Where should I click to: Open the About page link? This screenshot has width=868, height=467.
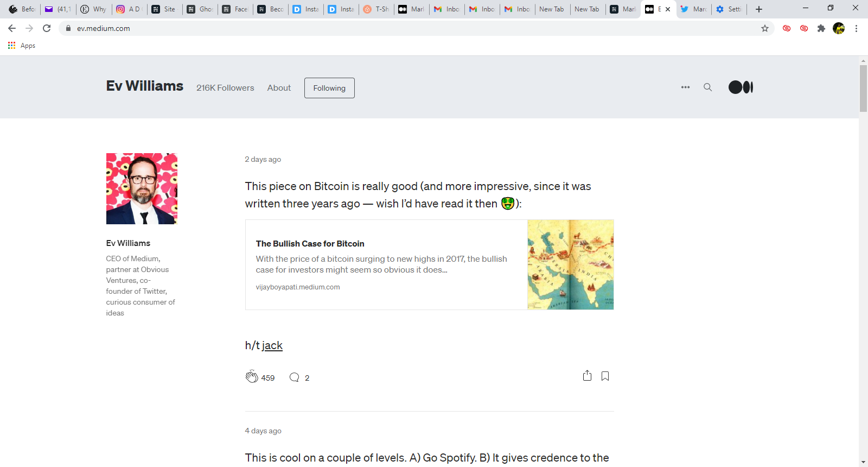pyautogui.click(x=279, y=88)
